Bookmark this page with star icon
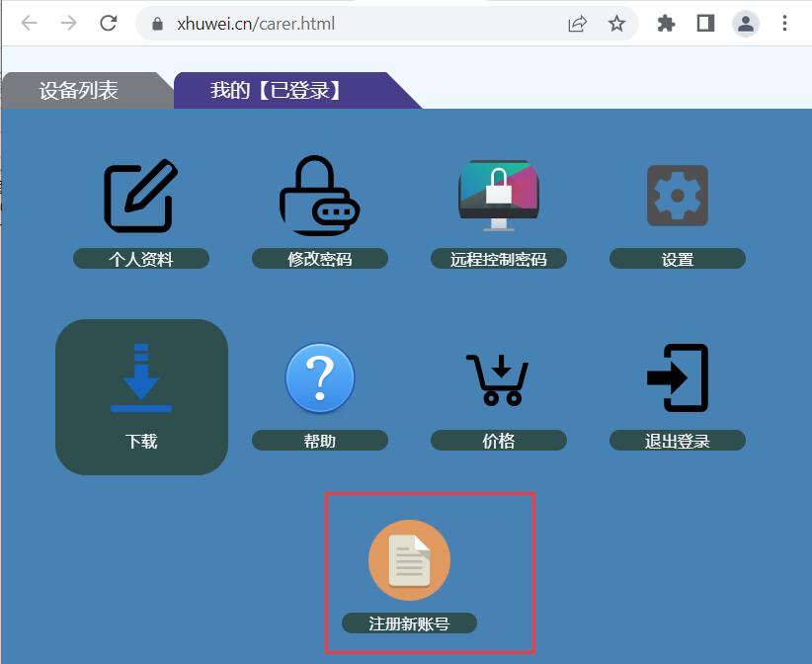Image resolution: width=812 pixels, height=664 pixels. click(616, 24)
